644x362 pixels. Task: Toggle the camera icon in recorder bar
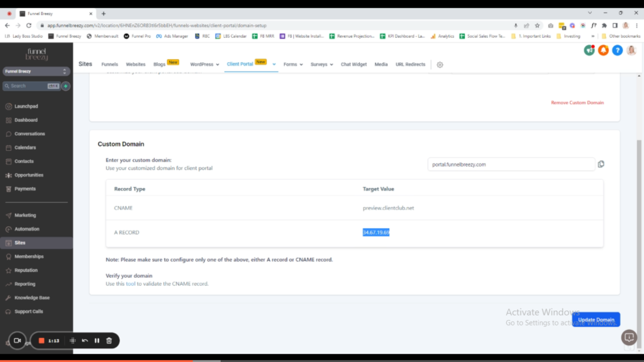tap(18, 341)
